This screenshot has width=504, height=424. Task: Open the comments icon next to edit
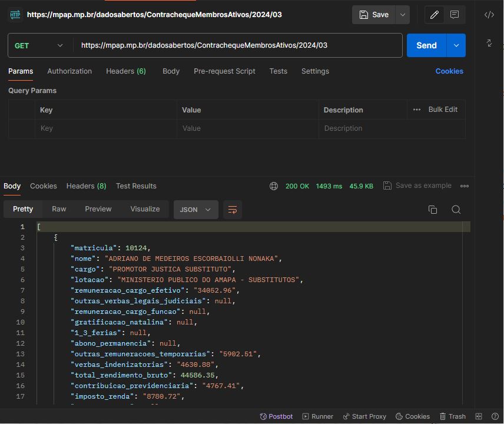455,15
